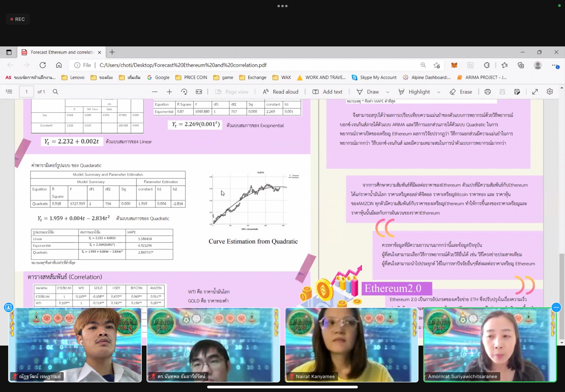Viewport: 565px width, 392px height.
Task: Print the PDF document
Action: [x=488, y=92]
